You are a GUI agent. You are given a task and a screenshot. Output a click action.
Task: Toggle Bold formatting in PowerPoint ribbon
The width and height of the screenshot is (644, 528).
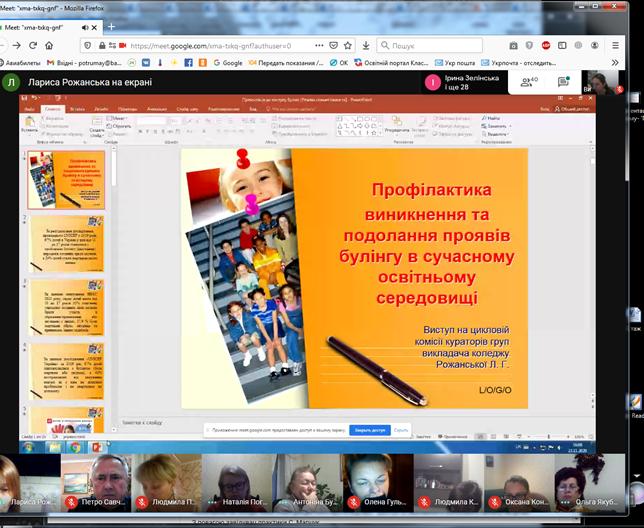tap(140, 131)
